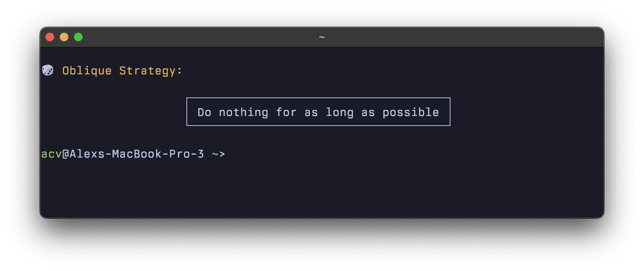
Task: Click the tilde symbol in the shell prompt
Action: [215, 154]
